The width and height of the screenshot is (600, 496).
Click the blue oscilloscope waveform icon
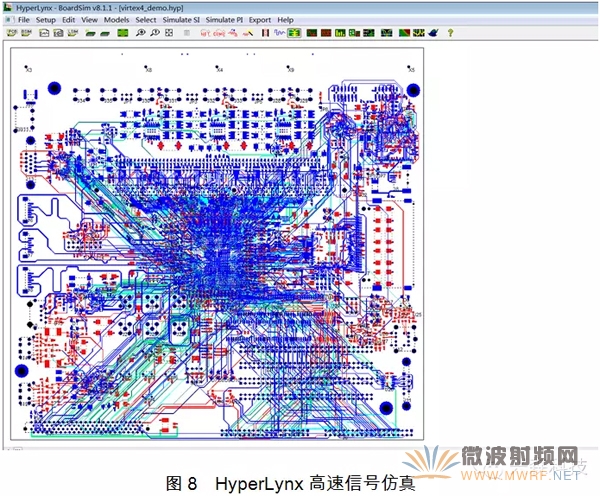pyautogui.click(x=279, y=33)
